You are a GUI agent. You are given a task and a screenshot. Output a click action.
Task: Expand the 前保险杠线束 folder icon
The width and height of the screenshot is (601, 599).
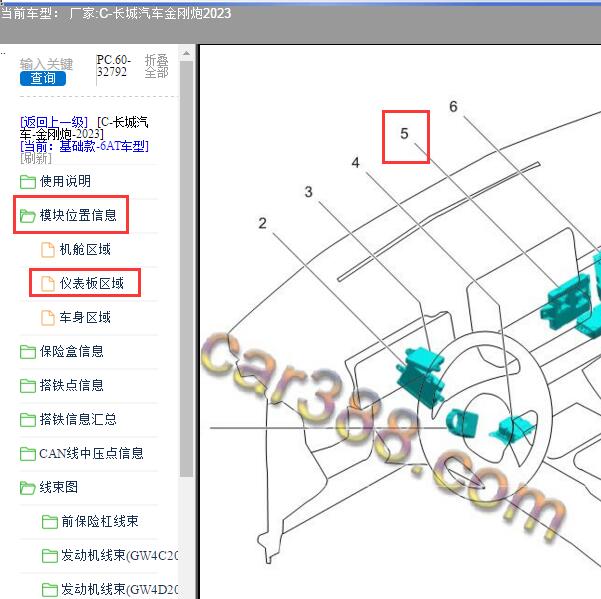coord(49,522)
